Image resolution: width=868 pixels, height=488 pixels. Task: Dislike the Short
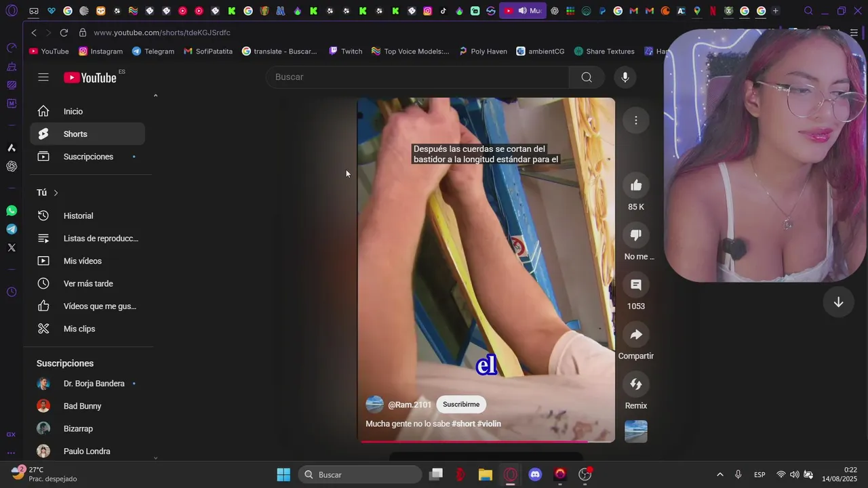pyautogui.click(x=636, y=235)
